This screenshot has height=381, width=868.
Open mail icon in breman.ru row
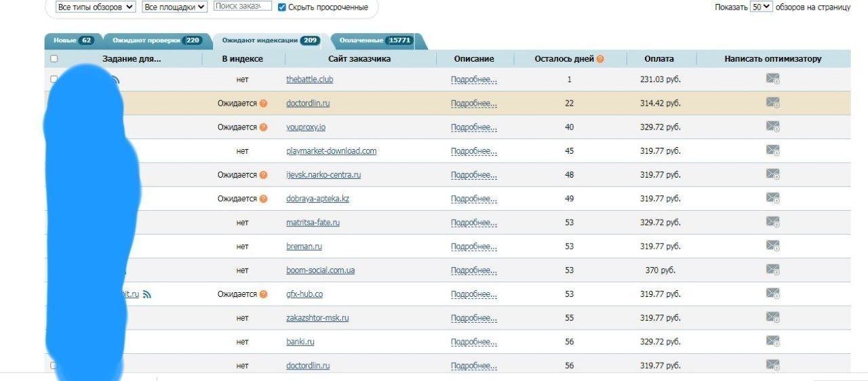click(x=772, y=245)
